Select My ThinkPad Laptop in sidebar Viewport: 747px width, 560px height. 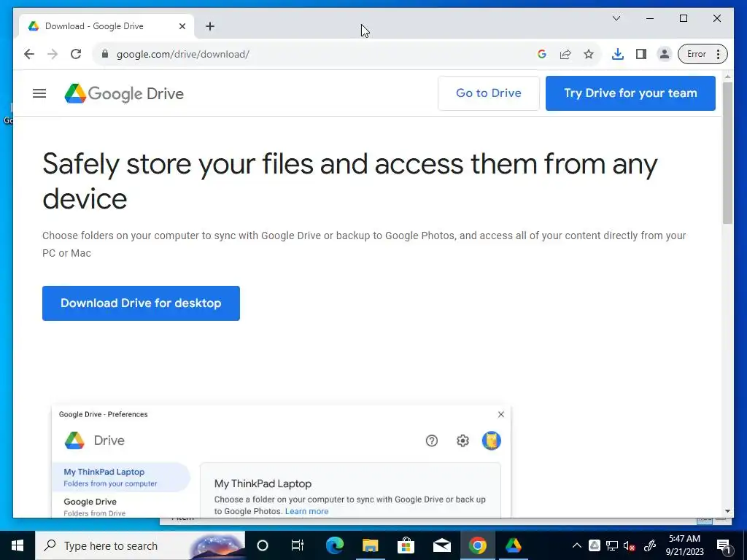[122, 477]
